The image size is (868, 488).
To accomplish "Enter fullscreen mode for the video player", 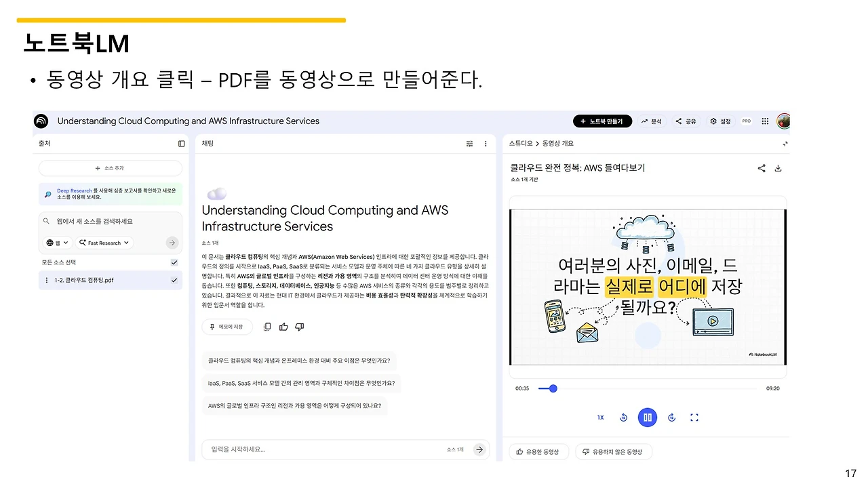I will (x=694, y=418).
